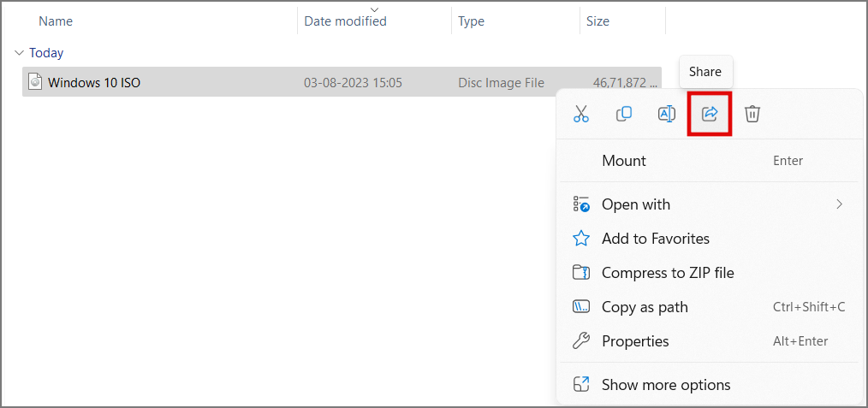The height and width of the screenshot is (408, 868).
Task: Select Copy as path option
Action: coord(645,307)
